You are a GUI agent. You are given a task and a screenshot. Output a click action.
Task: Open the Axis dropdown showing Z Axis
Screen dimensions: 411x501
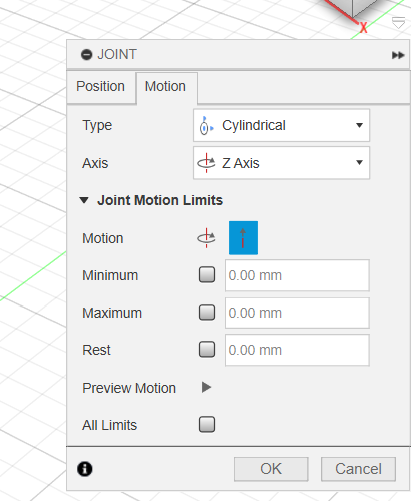(281, 163)
